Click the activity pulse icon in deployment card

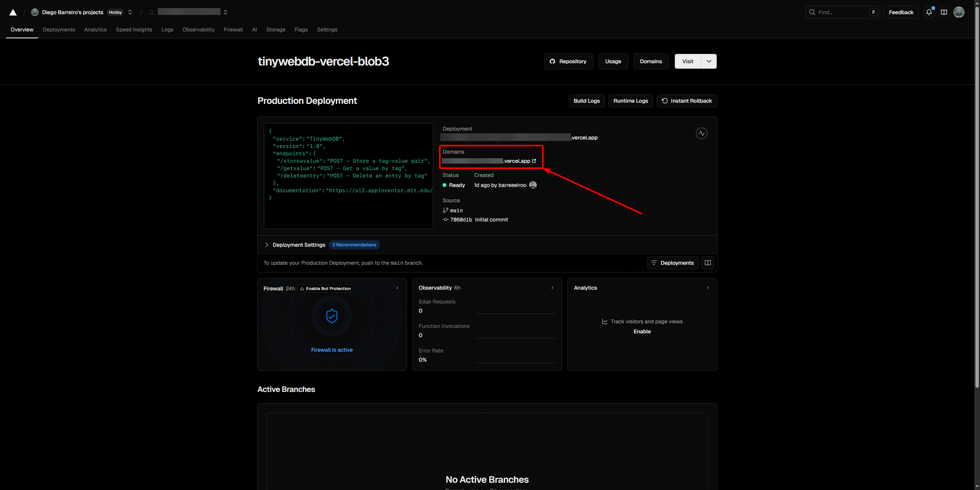701,133
